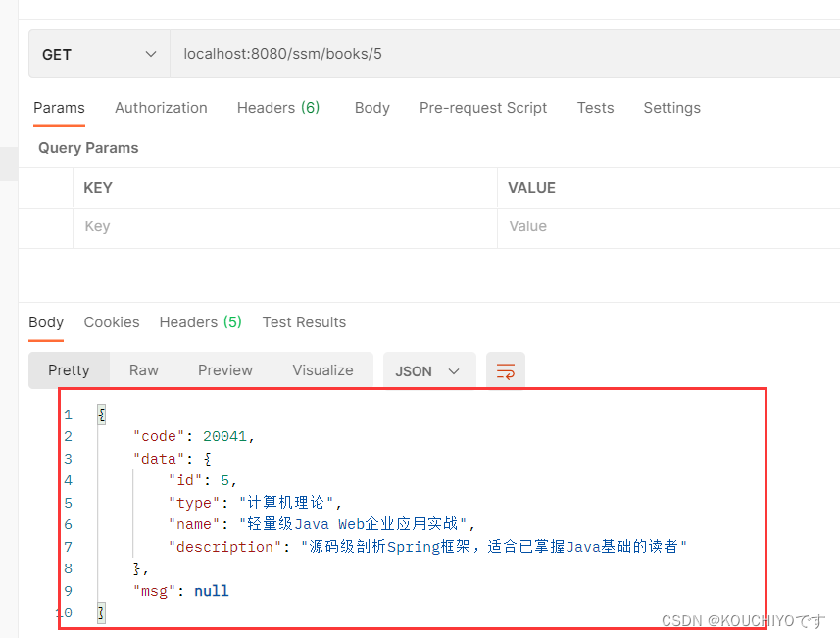This screenshot has width=840, height=638.
Task: Open the GET method dropdown
Action: coord(99,54)
